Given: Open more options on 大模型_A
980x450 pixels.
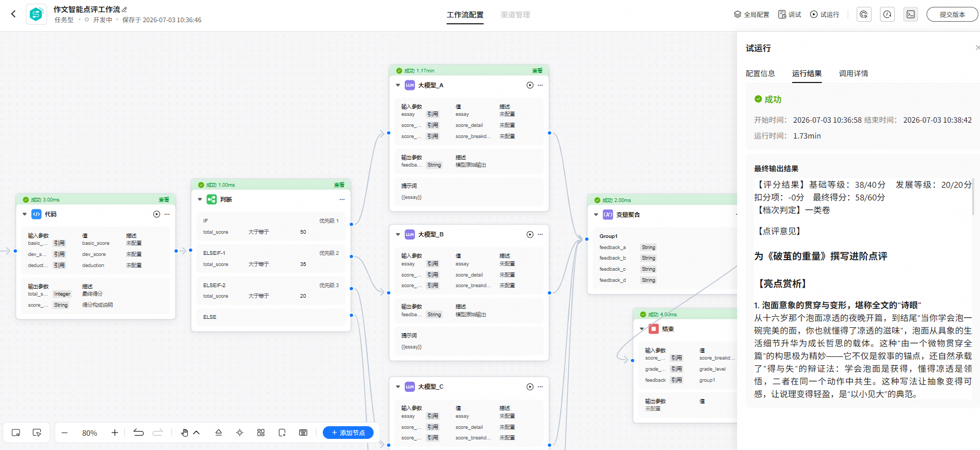Looking at the screenshot, I should (540, 85).
